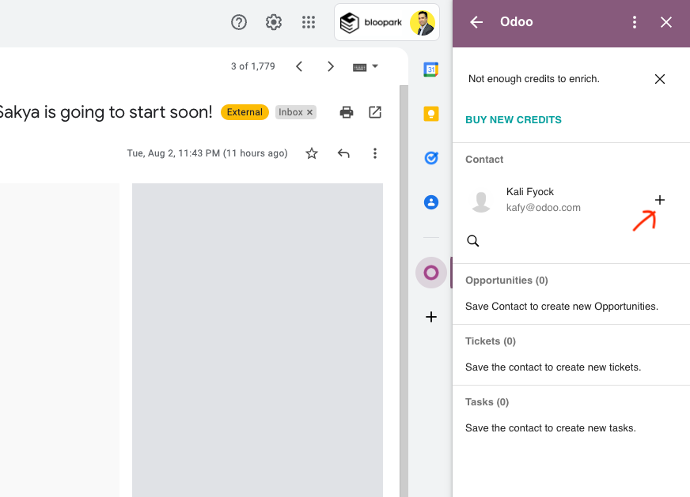690x497 pixels.
Task: Click the Opportunities (0) heading
Action: (506, 280)
